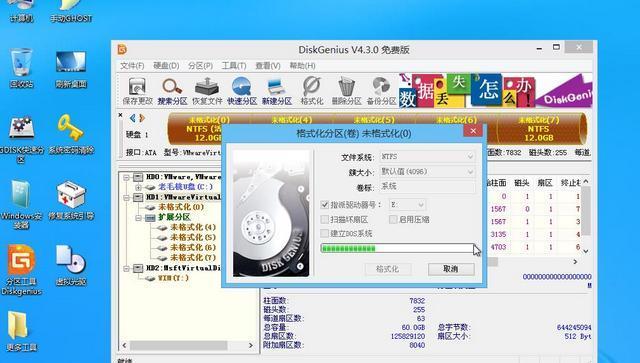Screen dimensions: 640x363
Task: Open the 文件(F) menu
Action: tap(132, 66)
